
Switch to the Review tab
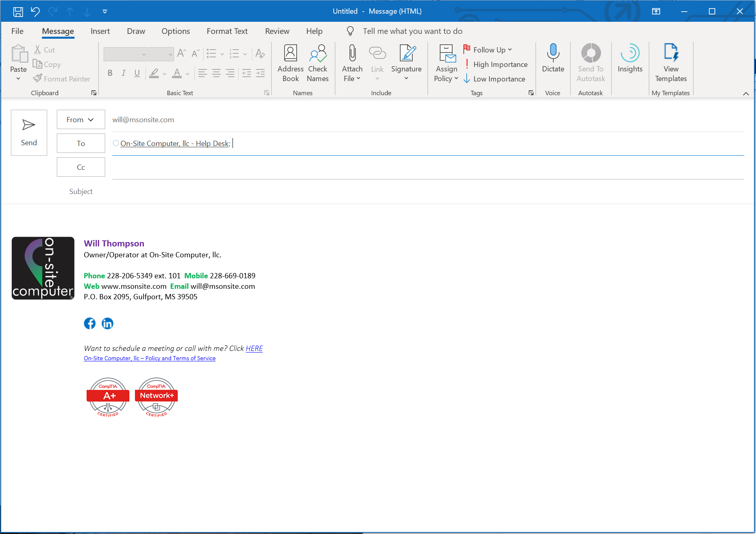[277, 31]
